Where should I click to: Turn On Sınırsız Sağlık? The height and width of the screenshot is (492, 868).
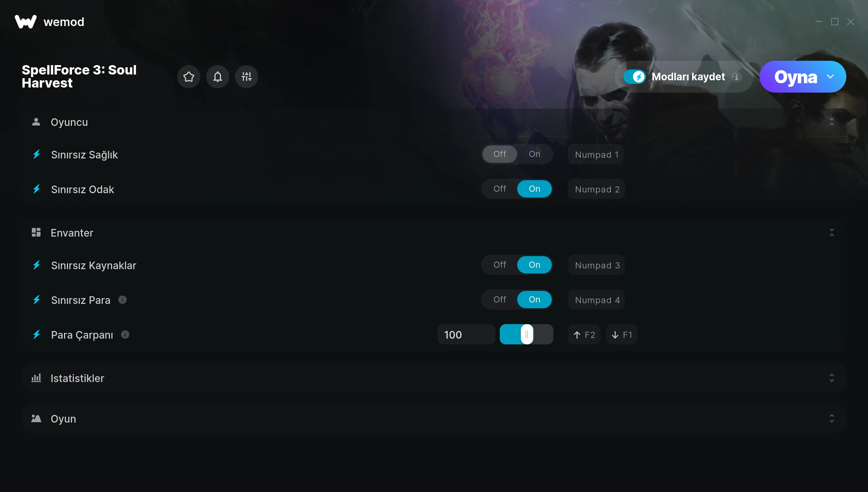[x=534, y=154]
